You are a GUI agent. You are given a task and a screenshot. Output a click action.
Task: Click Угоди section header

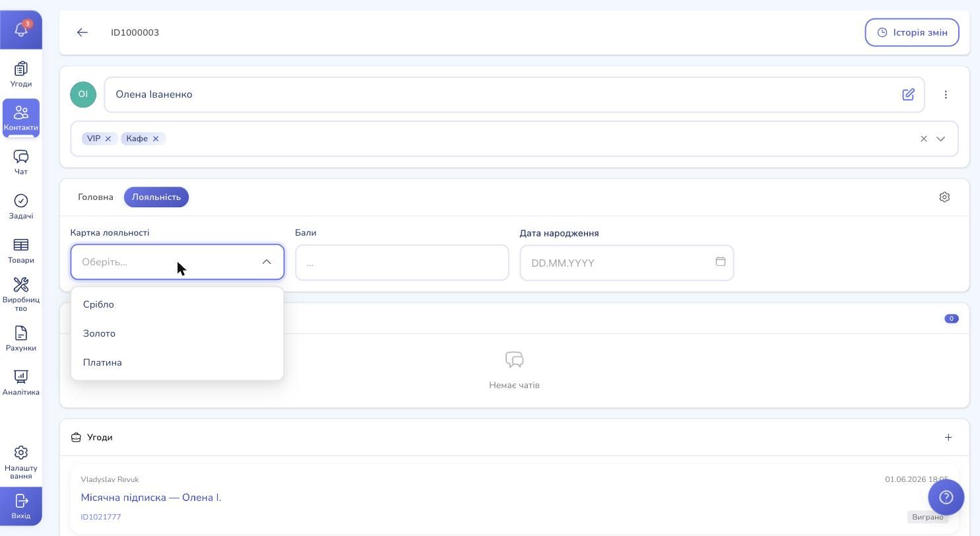pos(100,437)
